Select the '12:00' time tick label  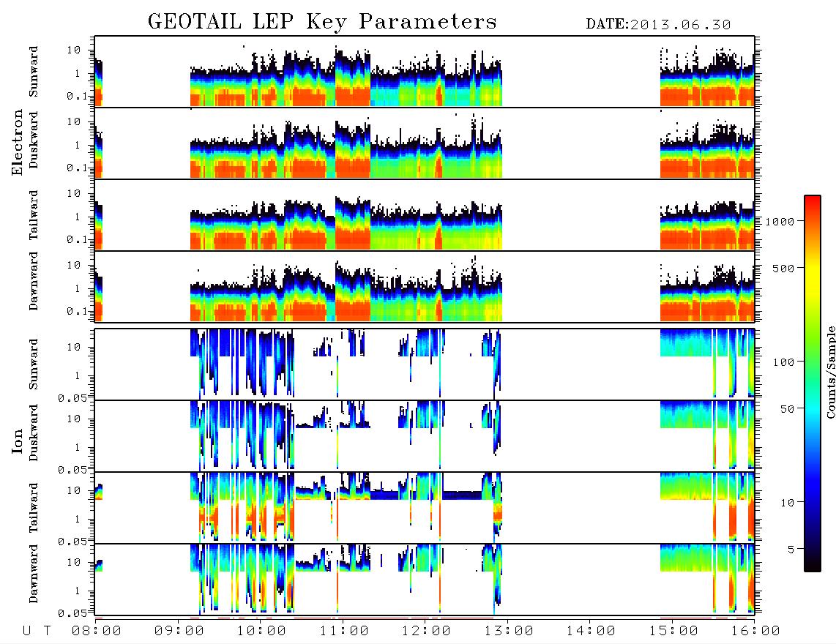coord(427,631)
